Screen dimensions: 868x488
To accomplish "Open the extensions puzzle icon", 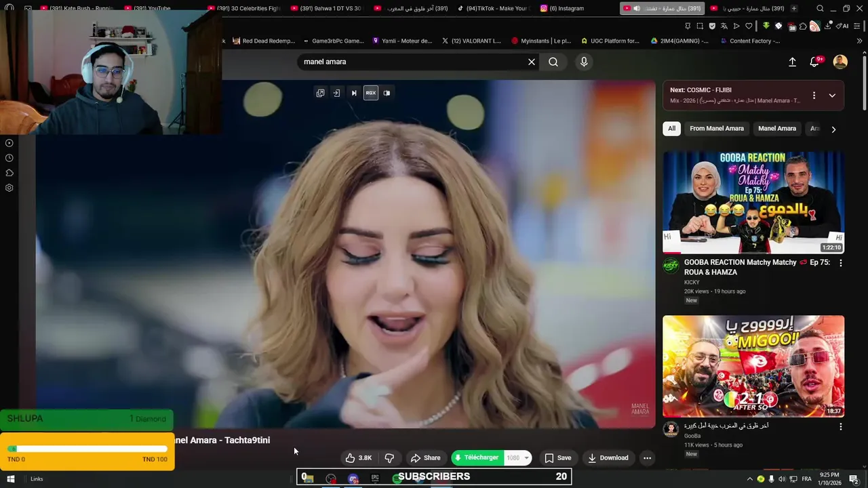I will pyautogui.click(x=803, y=26).
